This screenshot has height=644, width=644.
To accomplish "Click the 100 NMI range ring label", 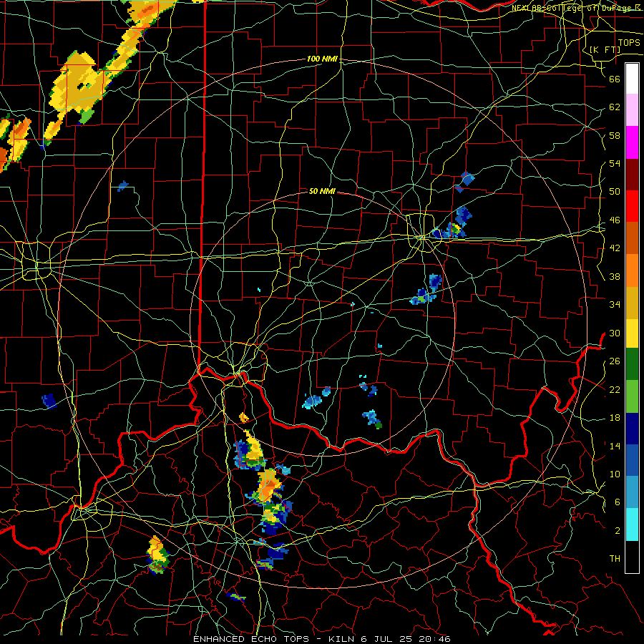I will 322,59.
